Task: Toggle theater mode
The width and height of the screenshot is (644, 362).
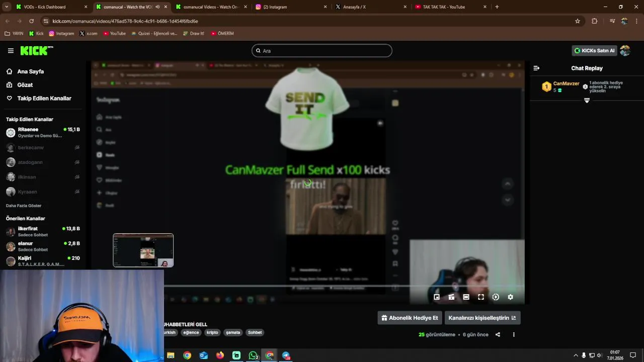Action: tap(466, 297)
